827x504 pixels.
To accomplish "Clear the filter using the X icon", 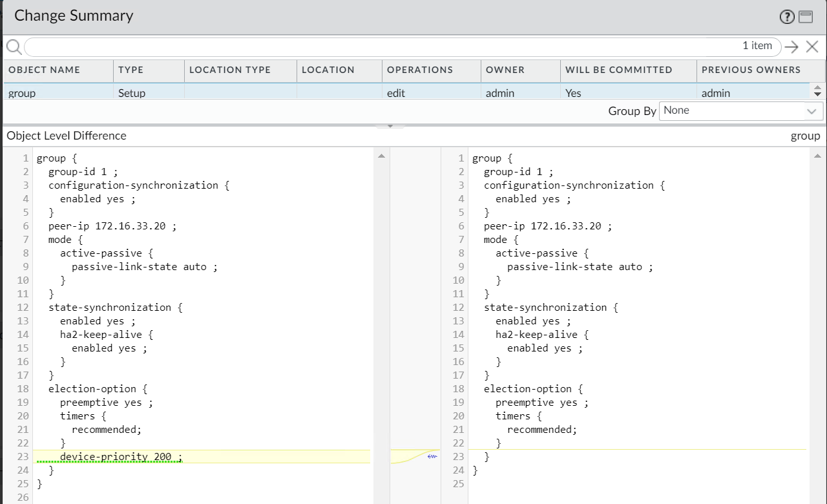I will pyautogui.click(x=812, y=47).
